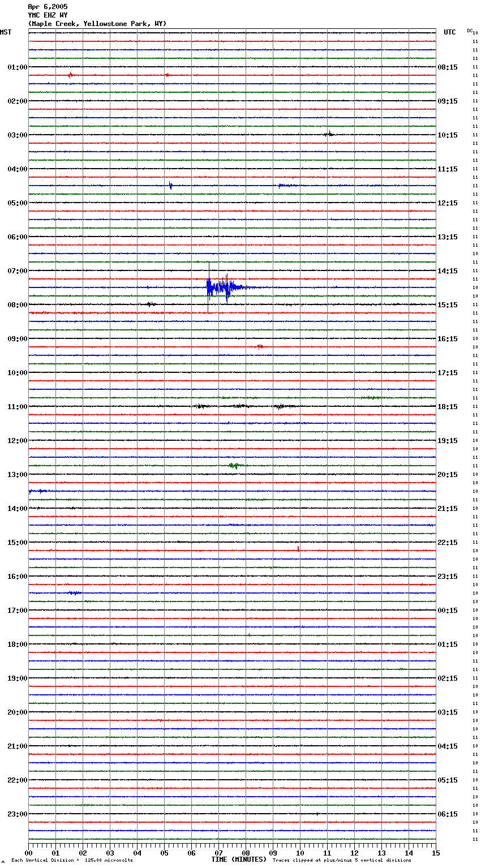This screenshot has width=481, height=868.
Task: Click the '15' minute axis tick label
Action: (x=436, y=852)
